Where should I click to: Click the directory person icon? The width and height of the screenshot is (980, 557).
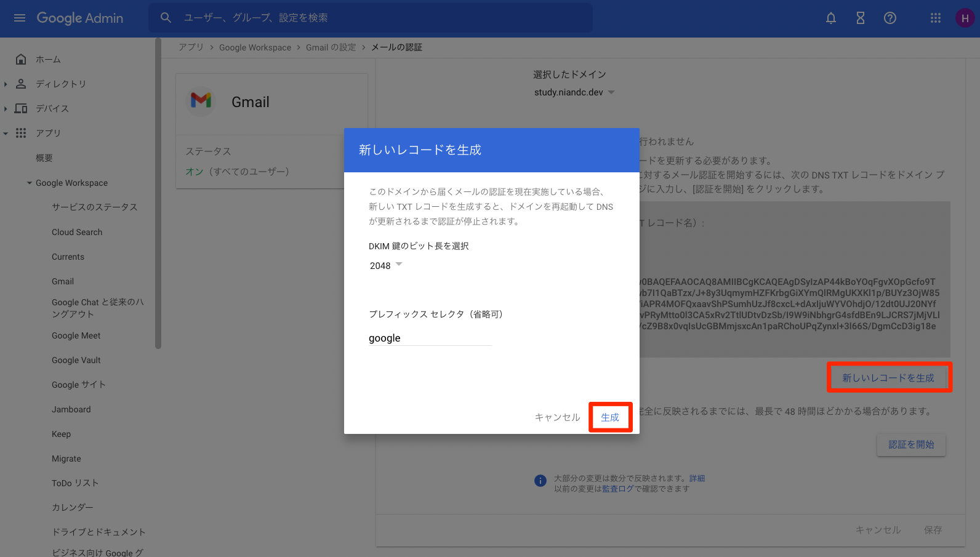[x=21, y=84]
